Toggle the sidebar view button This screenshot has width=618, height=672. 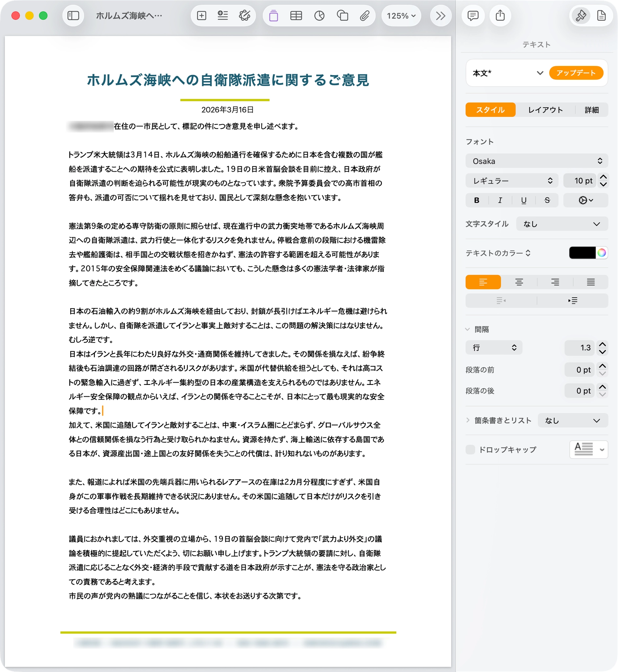[73, 16]
